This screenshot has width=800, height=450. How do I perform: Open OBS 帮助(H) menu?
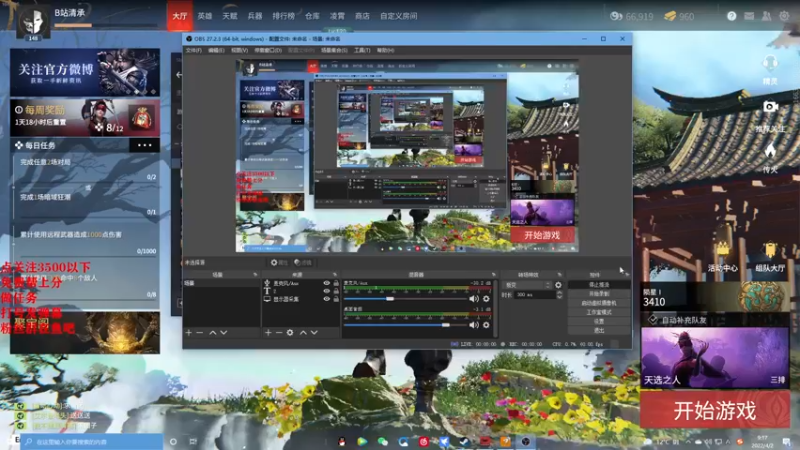tap(385, 51)
